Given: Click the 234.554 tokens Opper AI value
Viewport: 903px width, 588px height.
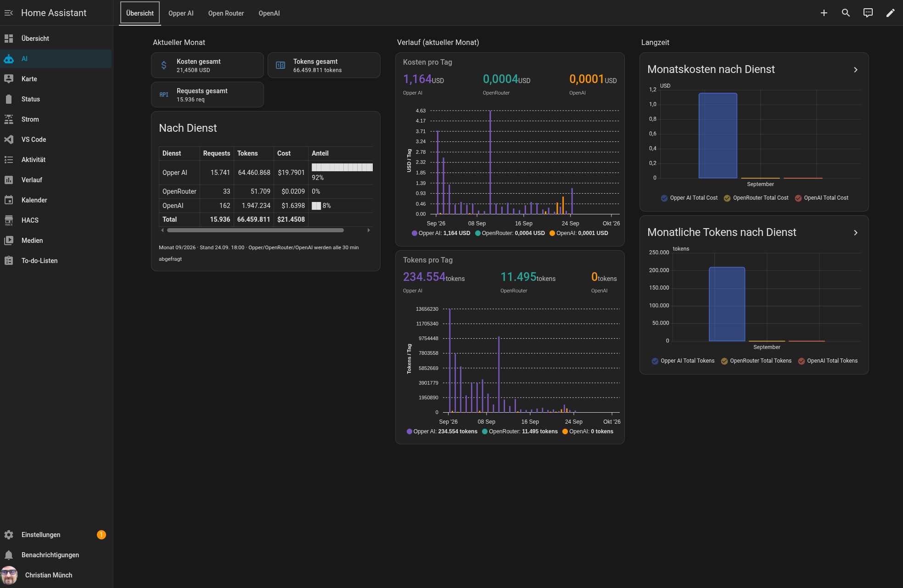Looking at the screenshot, I should tap(434, 277).
